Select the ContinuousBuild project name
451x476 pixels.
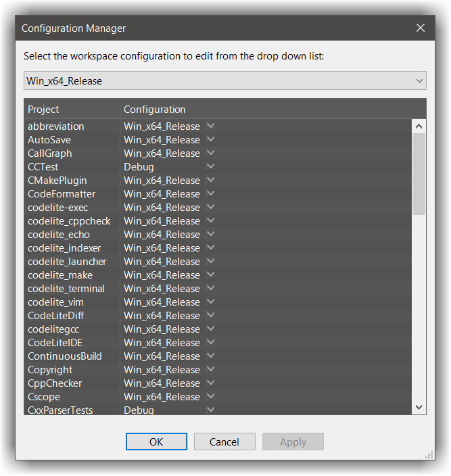click(x=65, y=356)
